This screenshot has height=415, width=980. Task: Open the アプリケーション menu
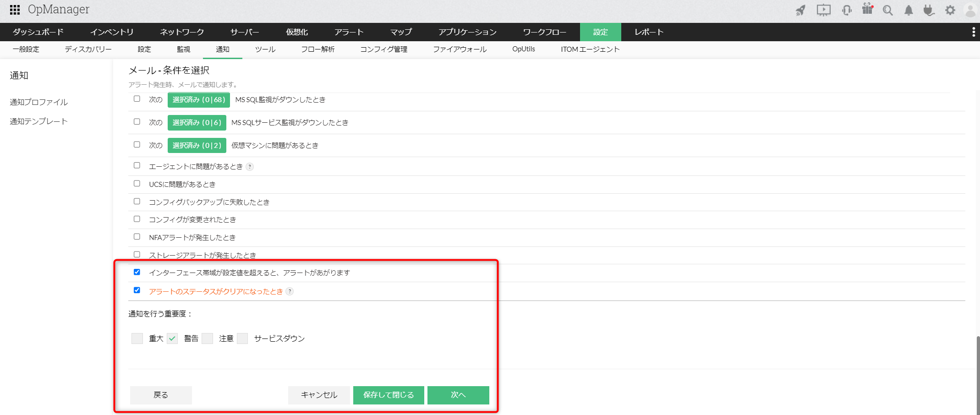pos(467,32)
